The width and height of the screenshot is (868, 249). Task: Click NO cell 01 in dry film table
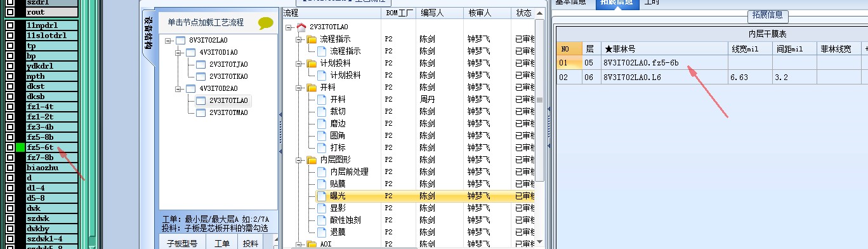tap(569, 62)
